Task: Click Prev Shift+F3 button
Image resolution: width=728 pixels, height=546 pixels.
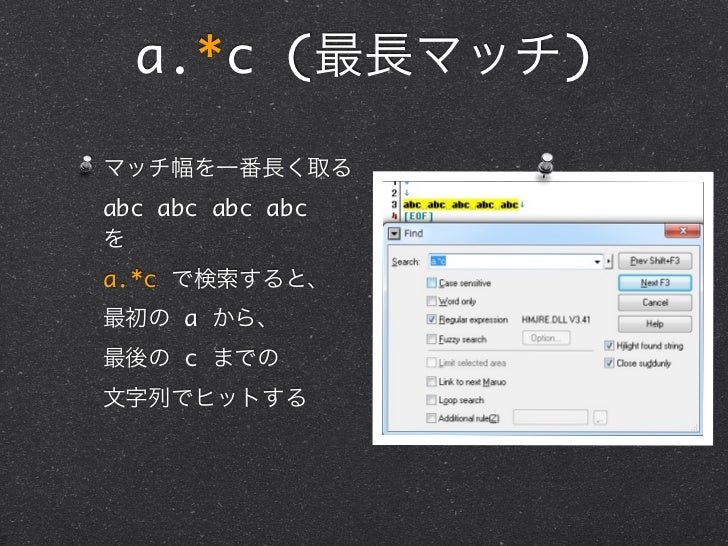Action: (x=655, y=261)
